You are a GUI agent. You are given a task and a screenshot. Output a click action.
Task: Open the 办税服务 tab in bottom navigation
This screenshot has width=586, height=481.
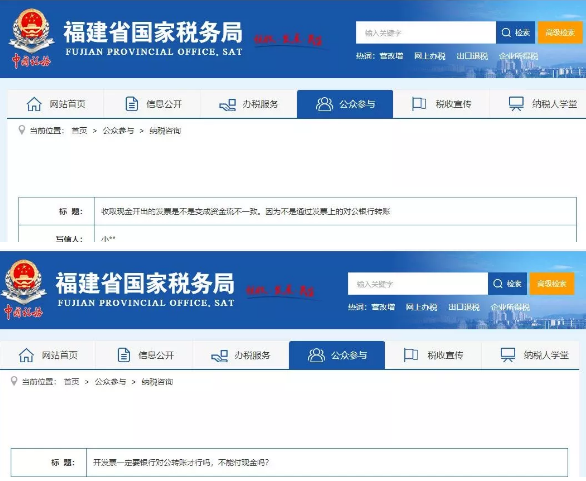tap(241, 355)
